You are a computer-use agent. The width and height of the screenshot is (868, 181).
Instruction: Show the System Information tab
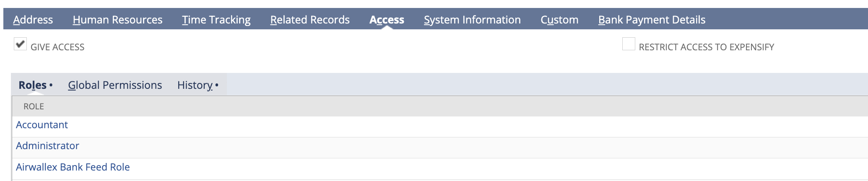(x=472, y=20)
